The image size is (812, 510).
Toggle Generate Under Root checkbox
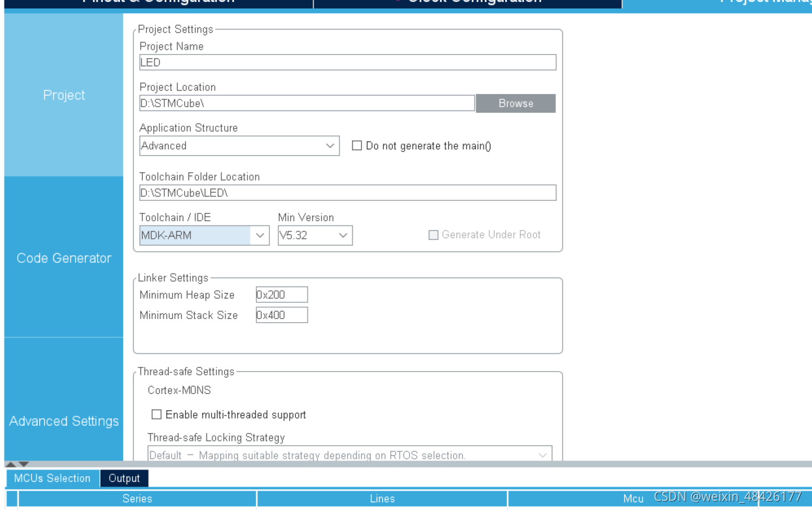click(x=433, y=235)
